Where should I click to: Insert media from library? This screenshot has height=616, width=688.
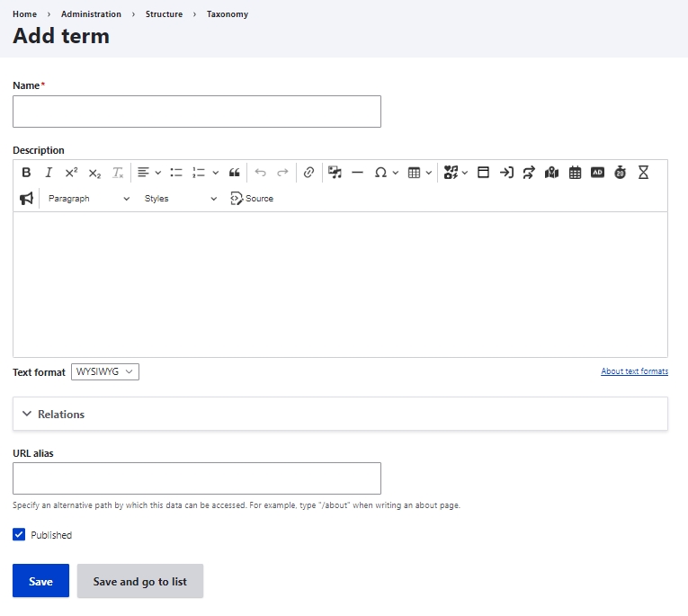point(335,173)
